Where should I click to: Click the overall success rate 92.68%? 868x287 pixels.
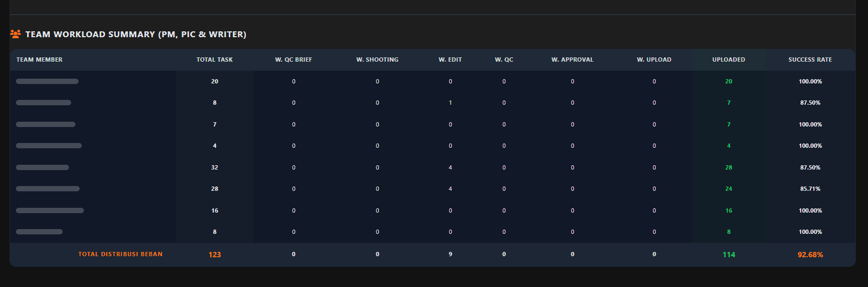(810, 255)
